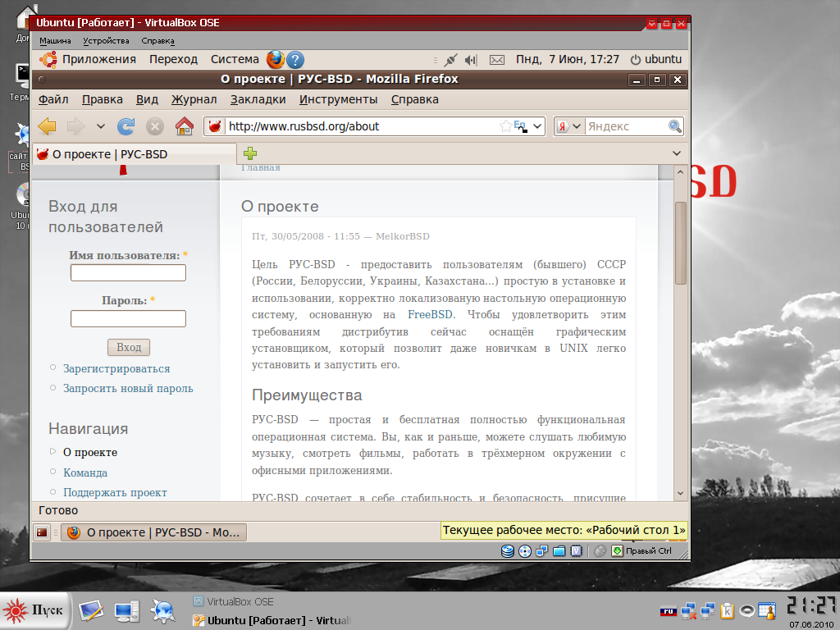This screenshot has height=630, width=840.
Task: Expand the address bar URL history dropdown
Action: pyautogui.click(x=537, y=126)
